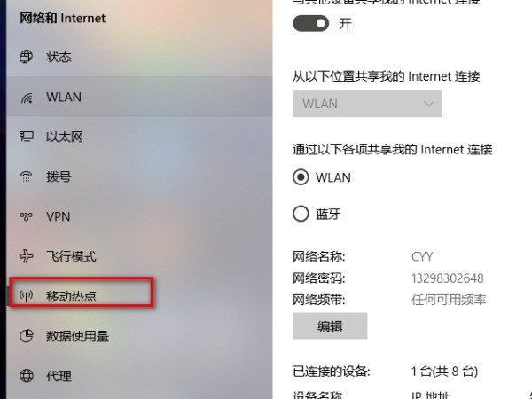Click the 网络密码 value 13298302648
This screenshot has height=399, width=532.
tap(447, 278)
